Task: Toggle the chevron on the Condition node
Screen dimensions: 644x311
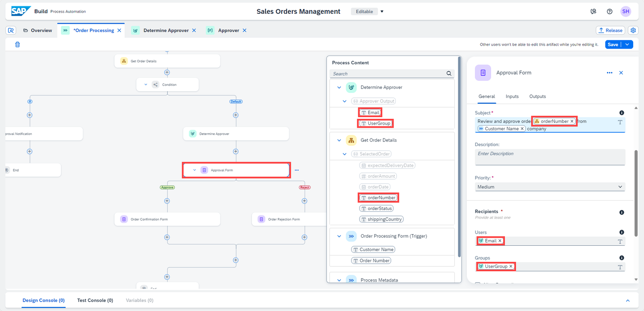Action: point(146,84)
